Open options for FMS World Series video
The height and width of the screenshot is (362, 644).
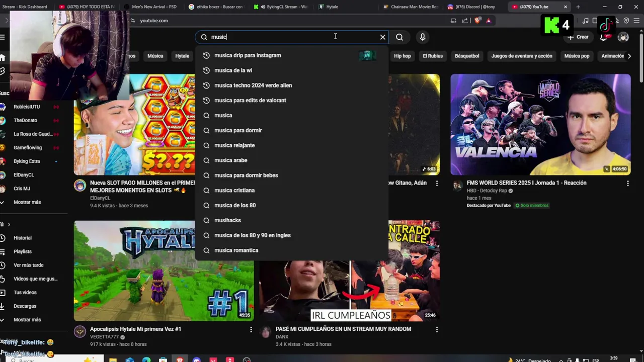point(627,184)
